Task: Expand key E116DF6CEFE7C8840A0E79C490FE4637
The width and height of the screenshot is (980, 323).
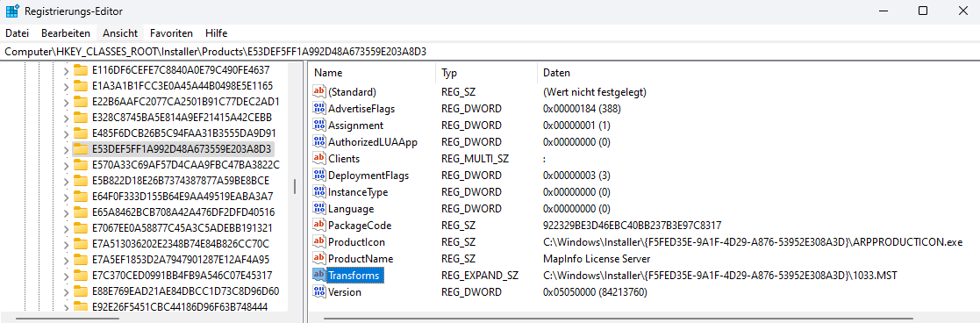Action: (66, 70)
